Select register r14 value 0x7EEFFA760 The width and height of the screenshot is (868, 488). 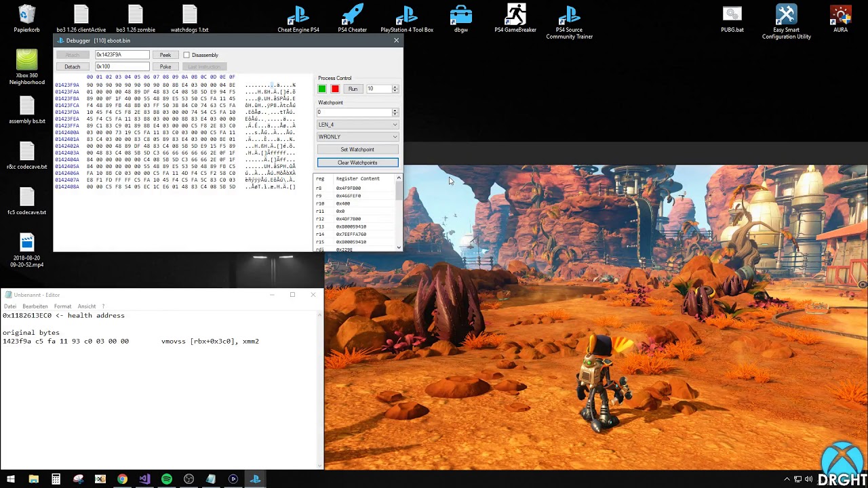(x=351, y=235)
